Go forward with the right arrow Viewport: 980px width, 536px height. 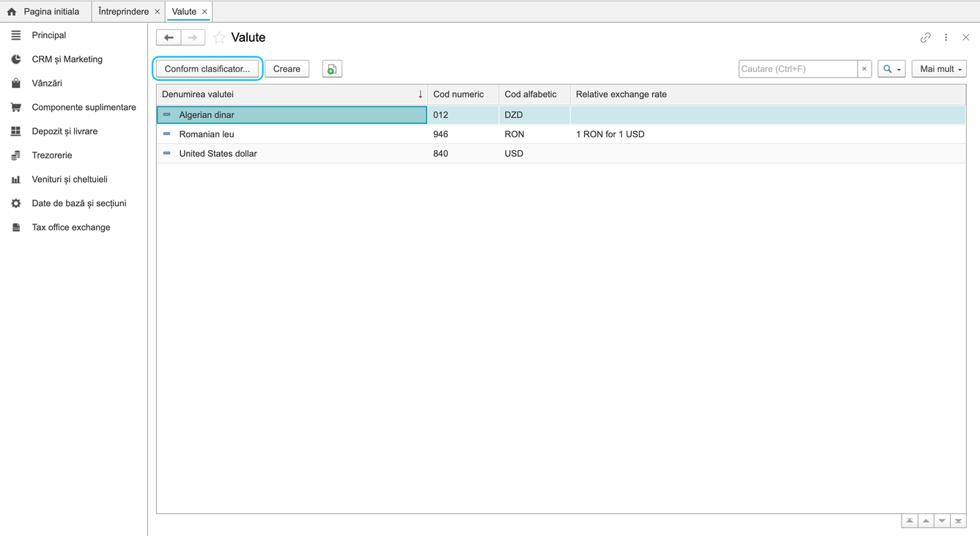[x=193, y=37]
